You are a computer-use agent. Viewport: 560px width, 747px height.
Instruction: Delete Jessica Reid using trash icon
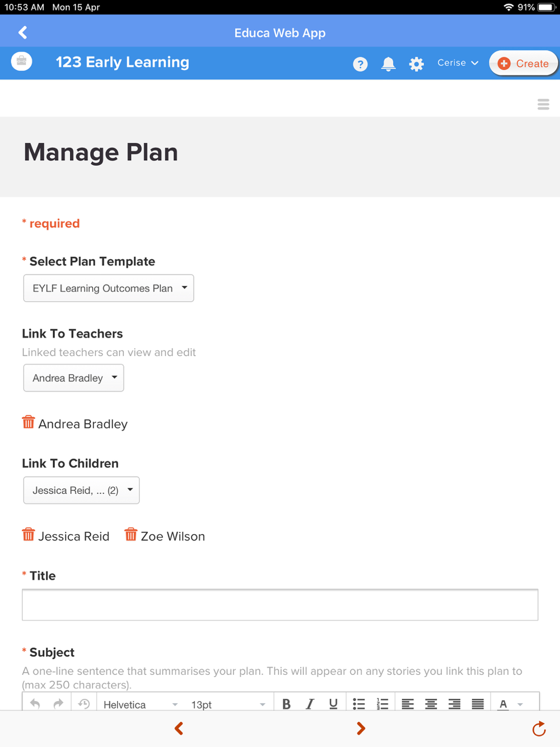point(29,535)
